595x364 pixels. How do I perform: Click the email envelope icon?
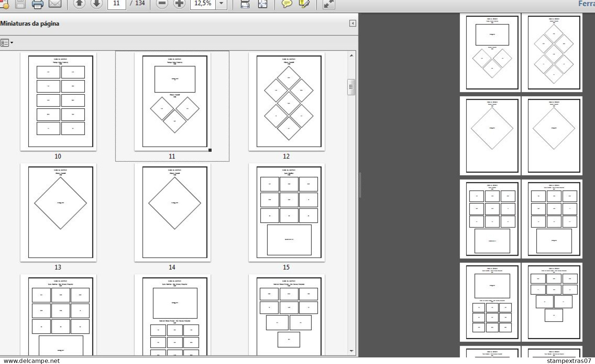click(x=55, y=4)
